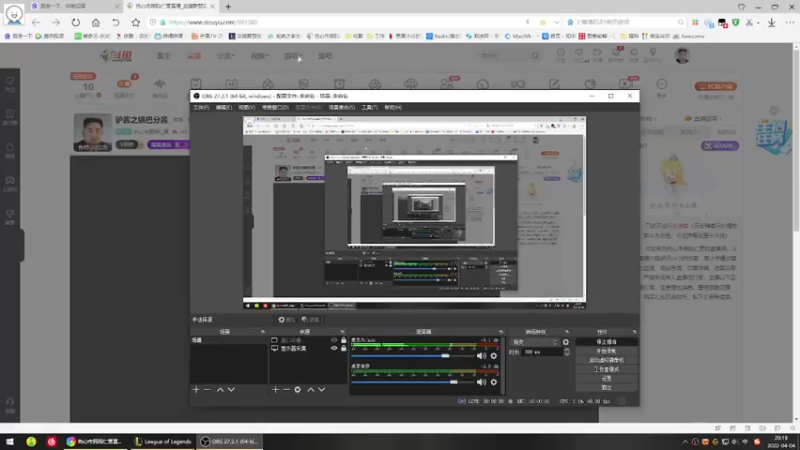Switch to League of Legends taskbar item
The height and width of the screenshot is (450, 800).
163,441
